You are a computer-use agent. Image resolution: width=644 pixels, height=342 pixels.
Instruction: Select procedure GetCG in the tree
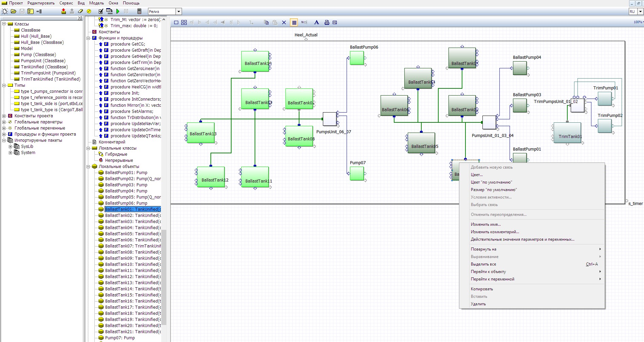[x=128, y=44]
